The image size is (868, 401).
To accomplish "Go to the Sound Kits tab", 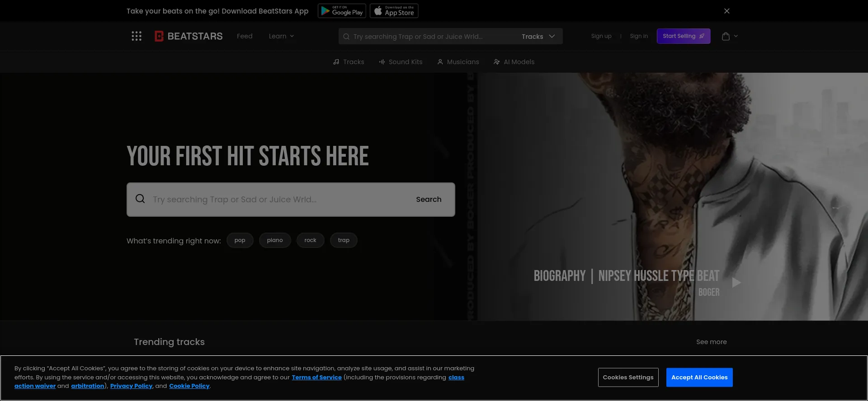I will 401,62.
